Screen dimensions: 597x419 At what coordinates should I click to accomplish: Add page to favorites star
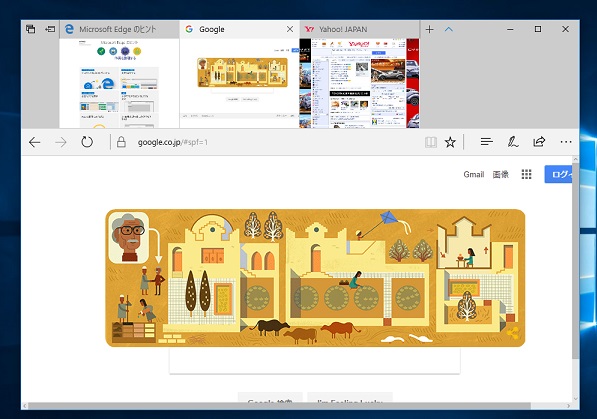point(450,142)
